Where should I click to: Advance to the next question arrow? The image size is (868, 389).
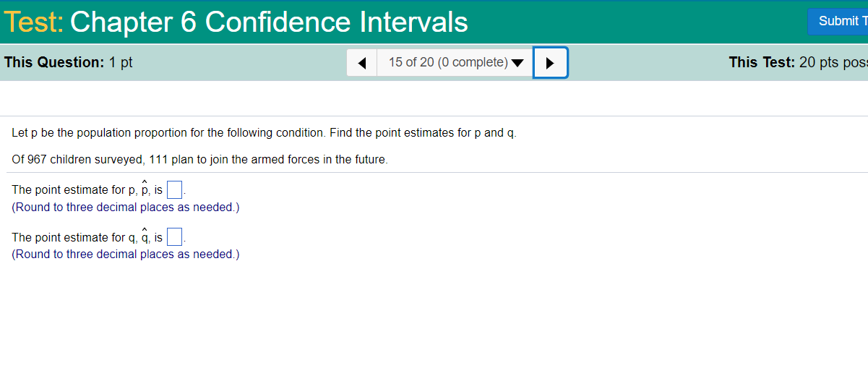coord(550,63)
